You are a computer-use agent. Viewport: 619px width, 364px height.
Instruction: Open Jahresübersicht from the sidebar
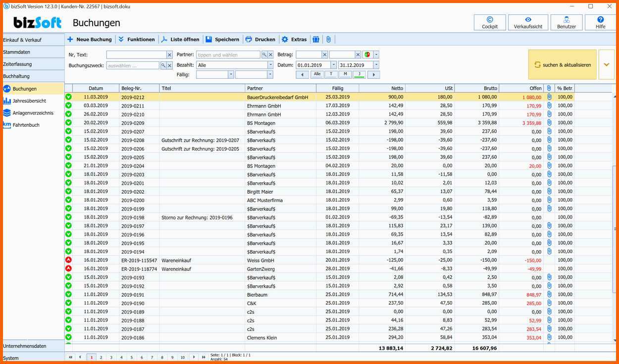click(x=34, y=101)
